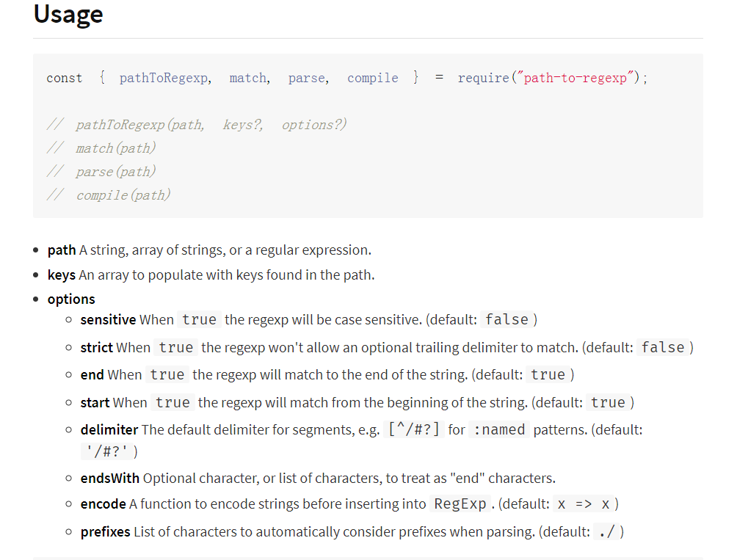
Task: Click the bold strict option name
Action: click(x=97, y=348)
